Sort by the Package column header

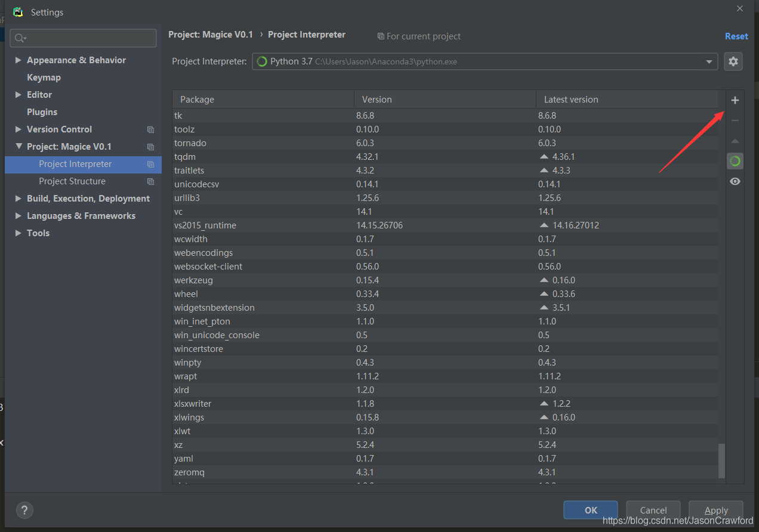tap(263, 100)
